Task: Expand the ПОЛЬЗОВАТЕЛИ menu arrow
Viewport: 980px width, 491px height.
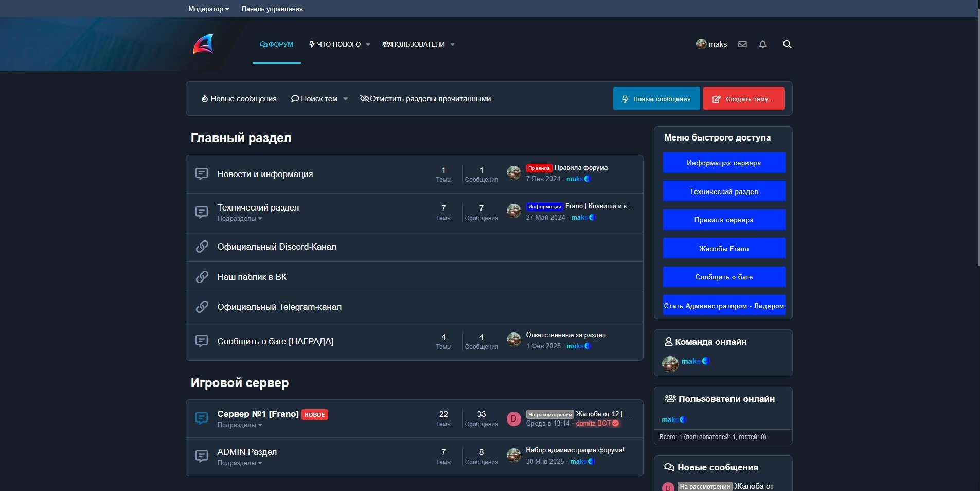Action: [453, 45]
